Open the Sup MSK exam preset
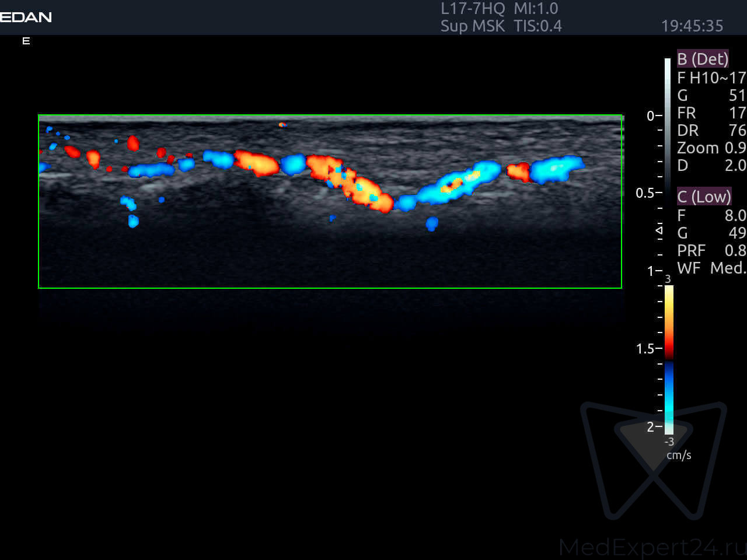747x560 pixels. click(472, 26)
